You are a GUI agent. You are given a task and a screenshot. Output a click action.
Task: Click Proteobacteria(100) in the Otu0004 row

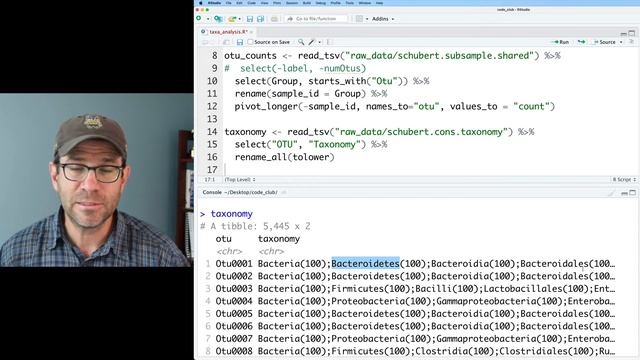pos(381,302)
